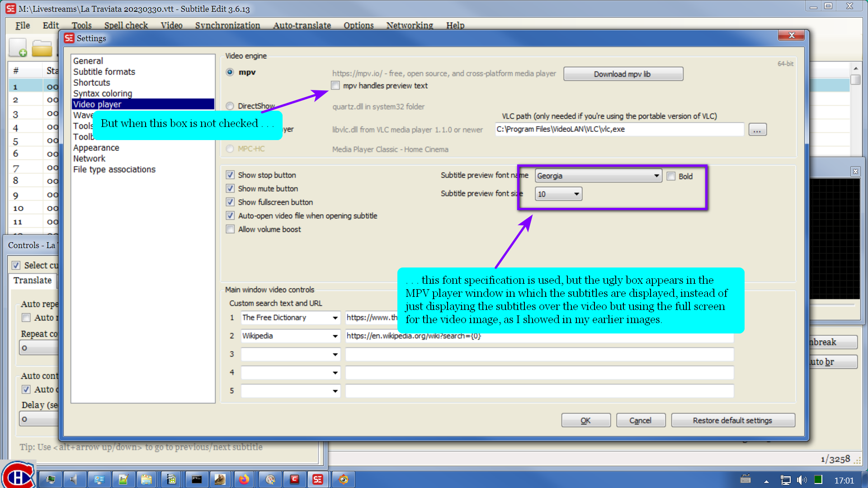Open the subtitle preview font name dropdown
The height and width of the screenshot is (488, 868).
pyautogui.click(x=656, y=176)
